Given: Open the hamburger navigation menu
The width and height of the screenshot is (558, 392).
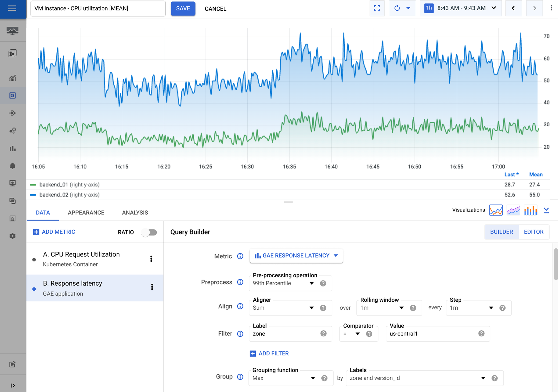Looking at the screenshot, I should click(12, 8).
